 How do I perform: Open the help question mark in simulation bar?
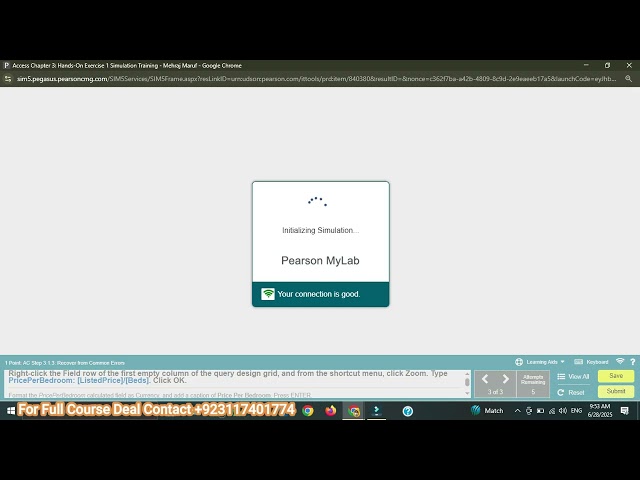pos(633,362)
